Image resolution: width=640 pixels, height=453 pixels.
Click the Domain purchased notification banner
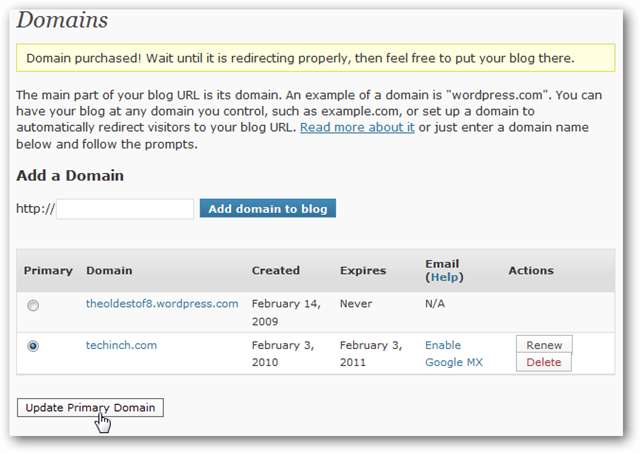click(315, 58)
